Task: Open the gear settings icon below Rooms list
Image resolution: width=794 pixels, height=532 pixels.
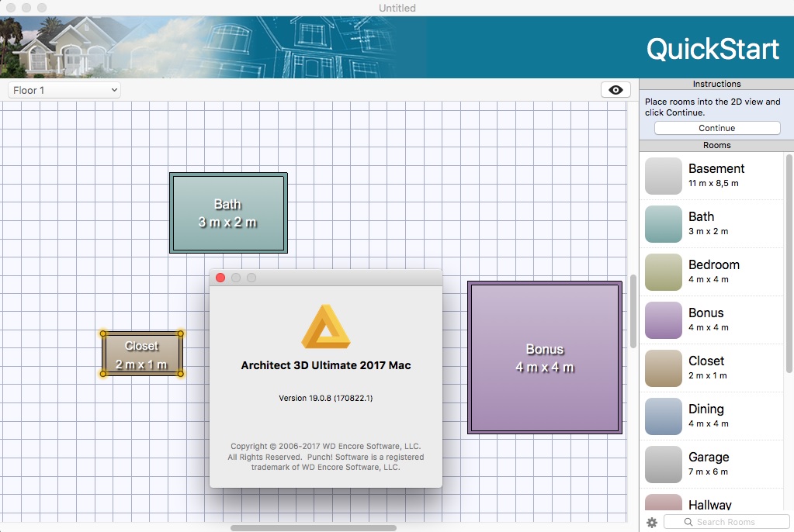Action: (x=652, y=522)
